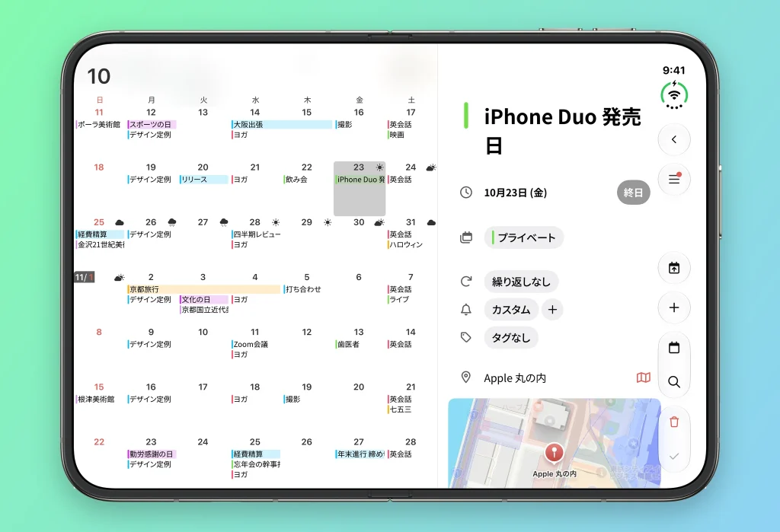Confirm changes with the checkmark icon

[x=674, y=457]
